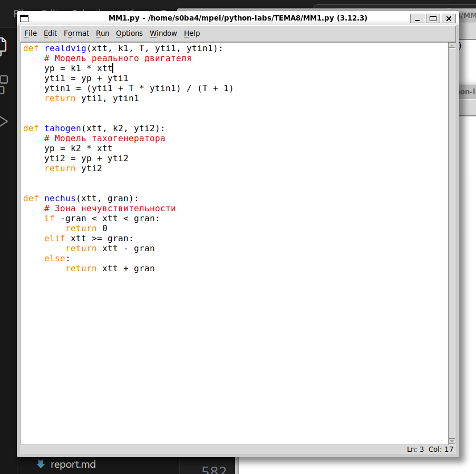The width and height of the screenshot is (476, 474).
Task: Open the Window menu in IDLE
Action: tap(163, 33)
